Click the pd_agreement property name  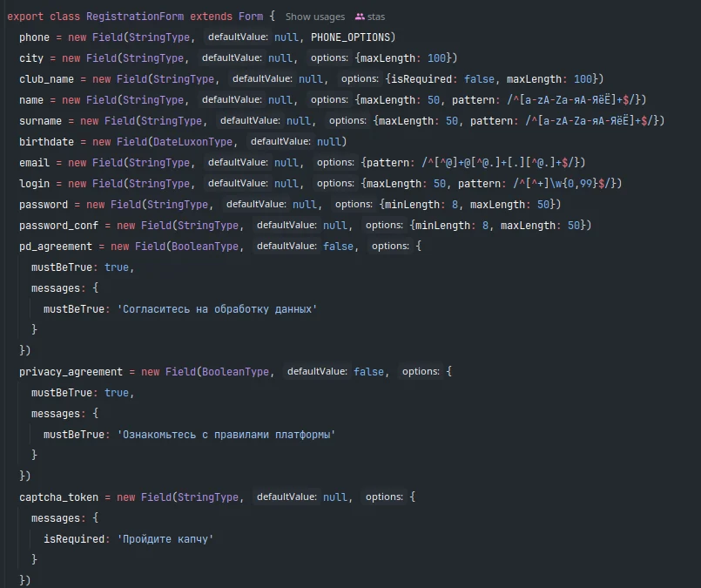coord(56,247)
